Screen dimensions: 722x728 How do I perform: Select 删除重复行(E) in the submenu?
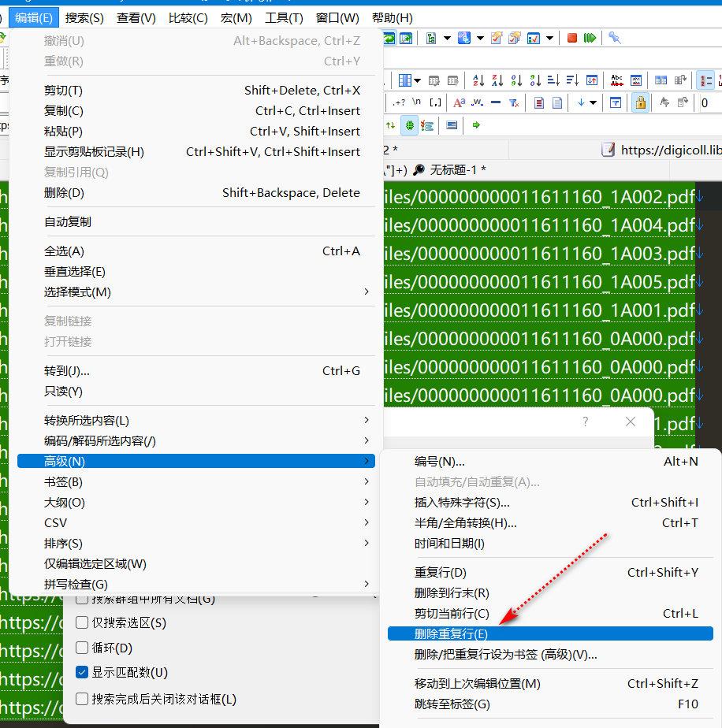click(x=451, y=633)
